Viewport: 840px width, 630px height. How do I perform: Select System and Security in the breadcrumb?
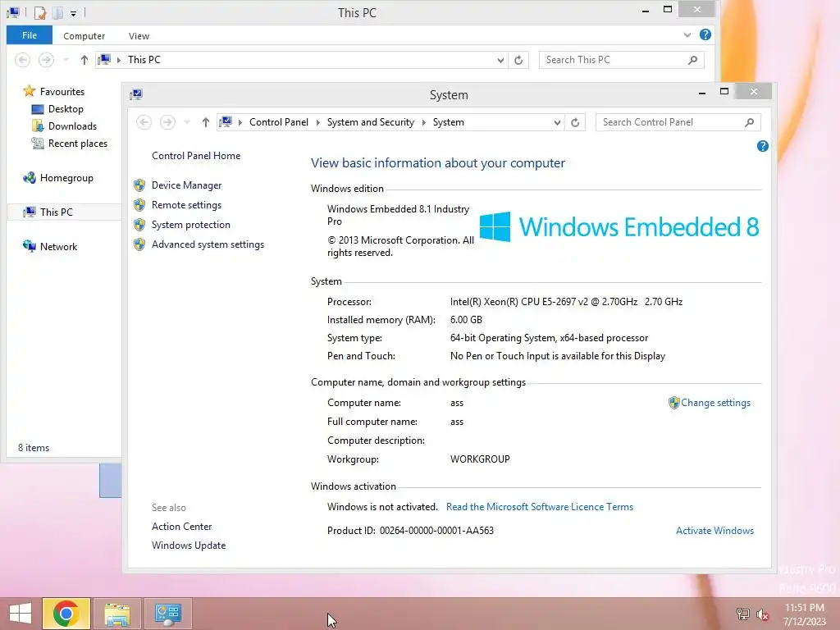(x=371, y=123)
